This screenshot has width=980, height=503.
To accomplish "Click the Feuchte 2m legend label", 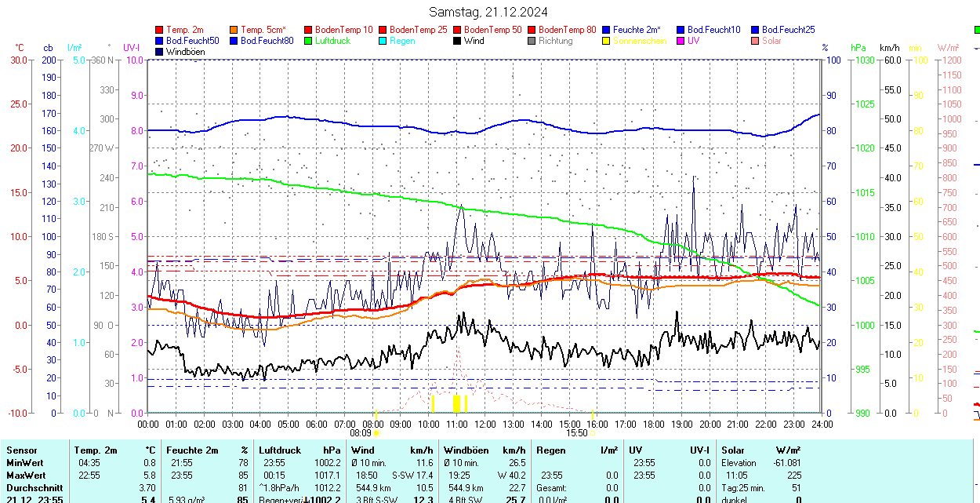I will coord(637,30).
